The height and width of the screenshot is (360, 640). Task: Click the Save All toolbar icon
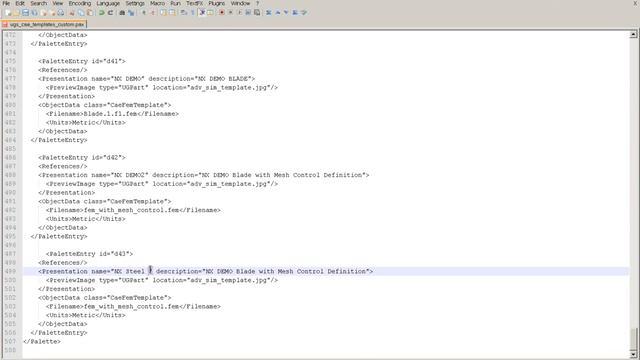click(34, 13)
